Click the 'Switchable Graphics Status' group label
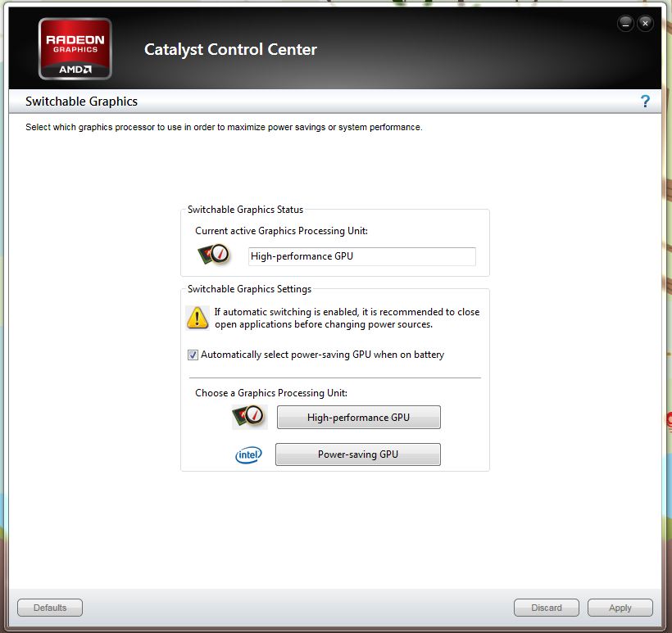Screen dimensions: 672x633 245,210
